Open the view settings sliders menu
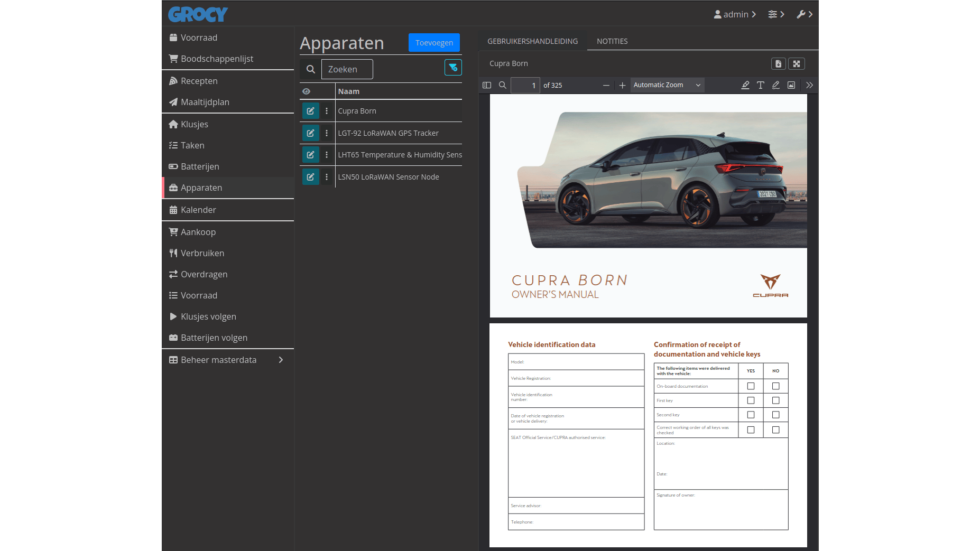The width and height of the screenshot is (980, 551). (x=776, y=14)
